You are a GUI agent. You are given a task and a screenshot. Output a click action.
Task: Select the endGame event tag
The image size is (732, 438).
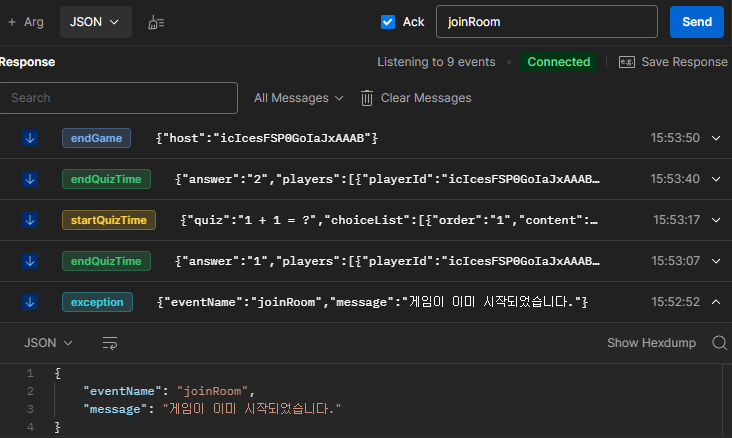pos(96,138)
